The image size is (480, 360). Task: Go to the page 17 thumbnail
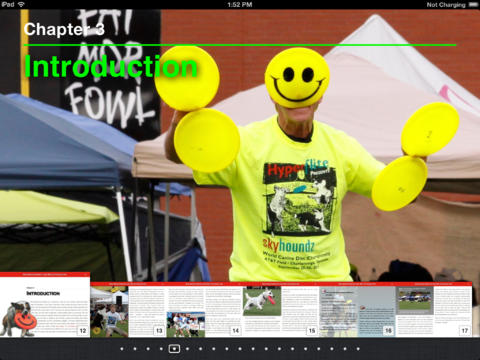pos(434,310)
